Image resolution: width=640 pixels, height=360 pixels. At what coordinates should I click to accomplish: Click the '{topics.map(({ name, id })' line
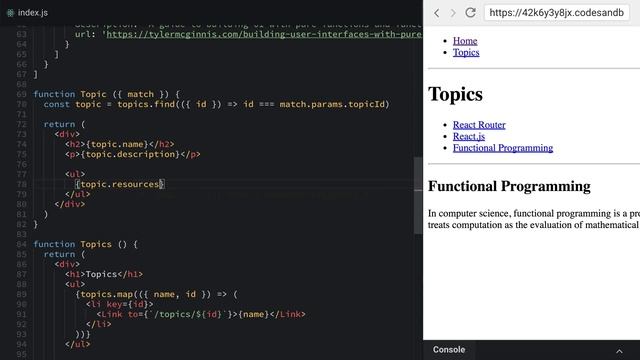coord(156,294)
